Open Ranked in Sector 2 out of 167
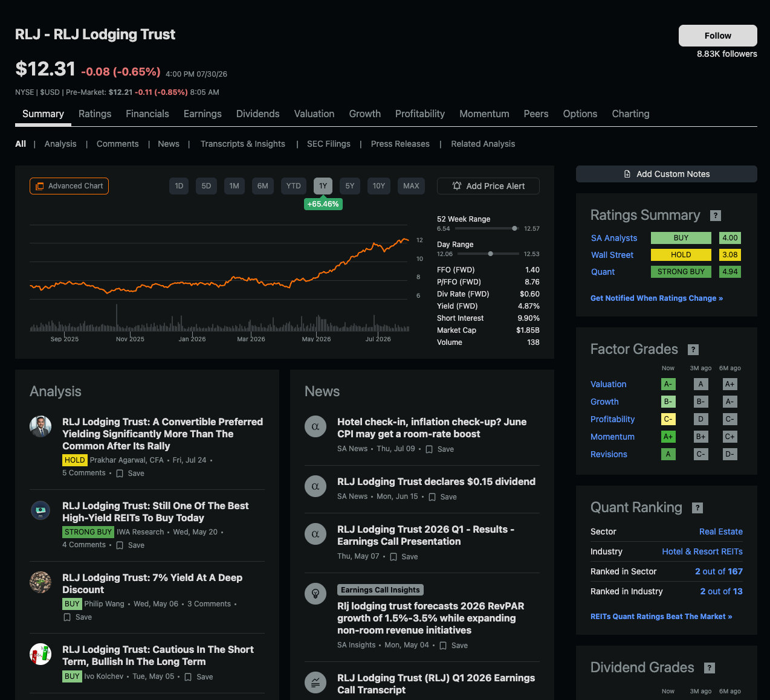Viewport: 770px width, 700px height. coord(719,571)
